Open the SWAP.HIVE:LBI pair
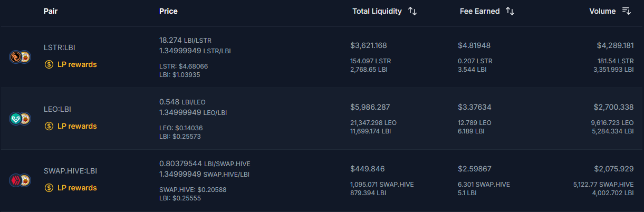The width and height of the screenshot is (644, 212). point(70,171)
